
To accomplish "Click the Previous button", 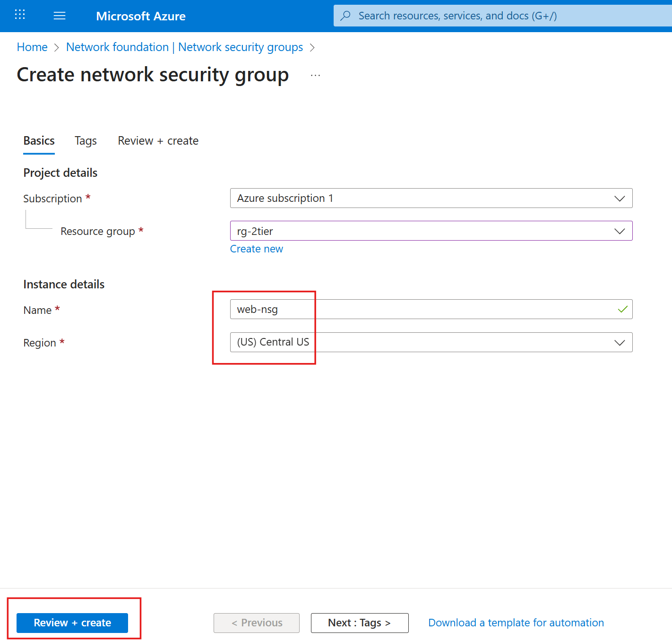I will (x=256, y=623).
